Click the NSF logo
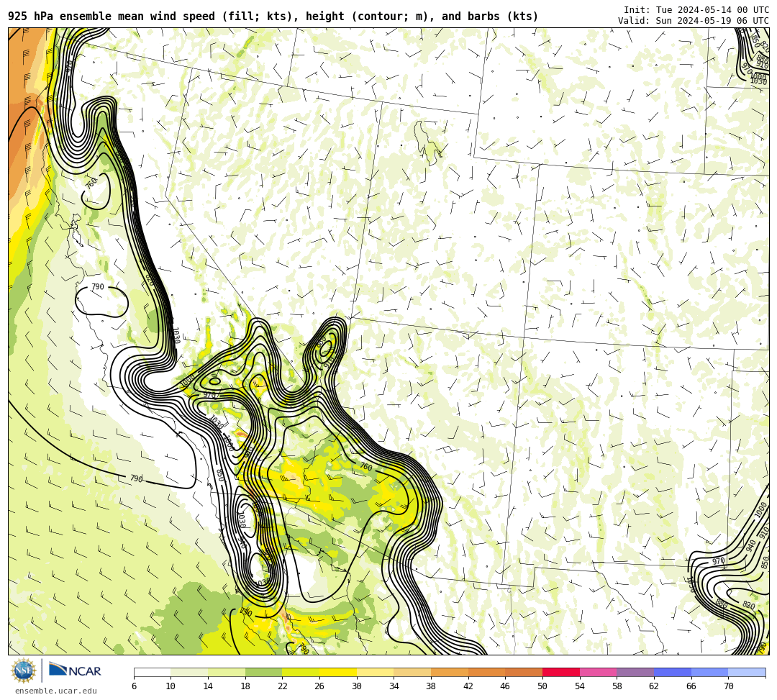This screenshot has width=777, height=700. (x=24, y=671)
